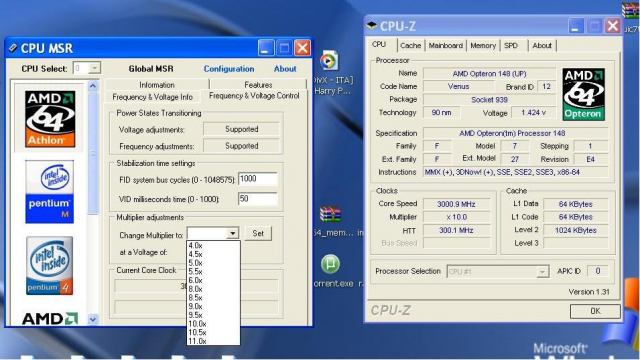The height and width of the screenshot is (360, 640).
Task: Click the FID system bus cycles field
Action: click(x=258, y=179)
